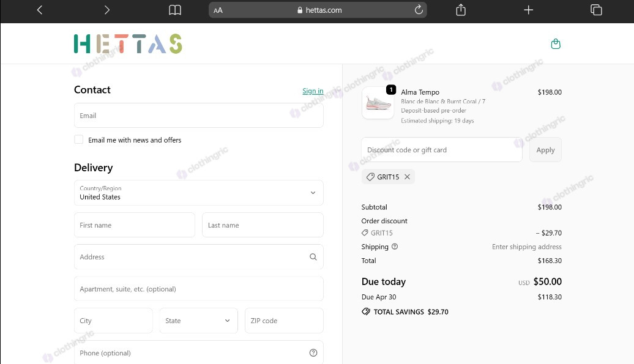Screen dimensions: 634x364
Task: Click the Apartment, suite field
Action: 198,289
